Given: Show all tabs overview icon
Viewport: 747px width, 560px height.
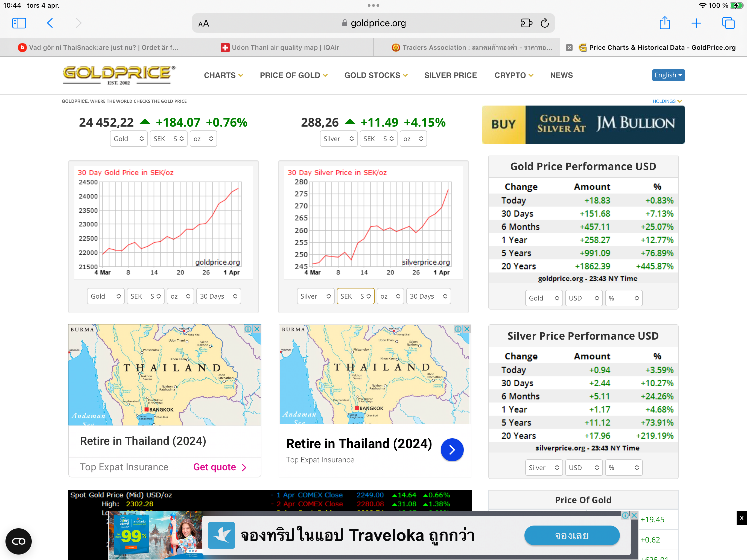Looking at the screenshot, I should (x=728, y=23).
